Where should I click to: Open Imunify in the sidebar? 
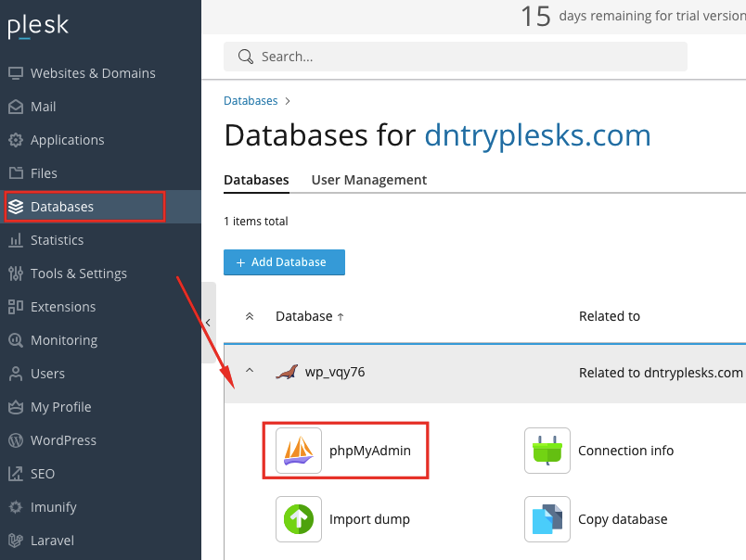point(53,507)
